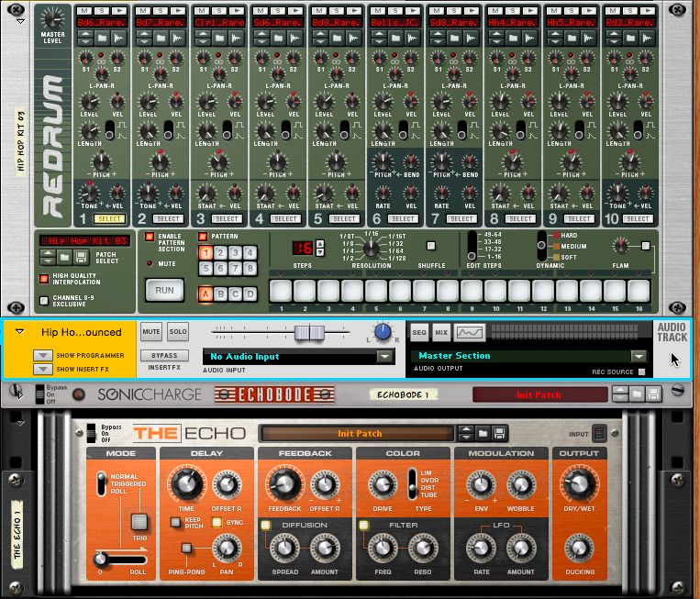Click the MIX button
Screen dimensions: 700x599
click(441, 333)
